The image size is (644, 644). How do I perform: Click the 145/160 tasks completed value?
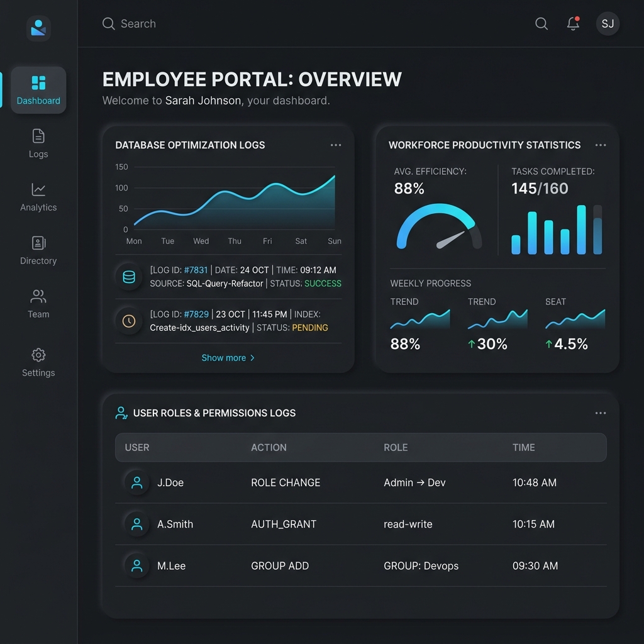[x=540, y=189]
